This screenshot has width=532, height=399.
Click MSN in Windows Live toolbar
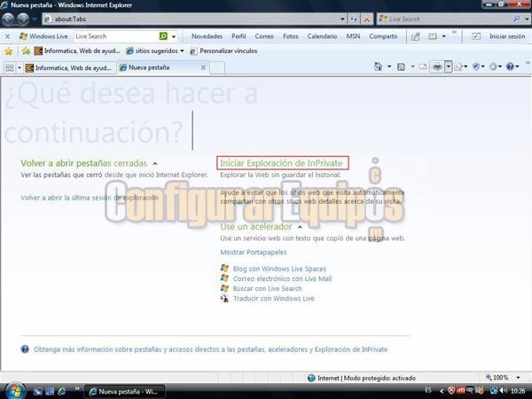[x=353, y=36]
